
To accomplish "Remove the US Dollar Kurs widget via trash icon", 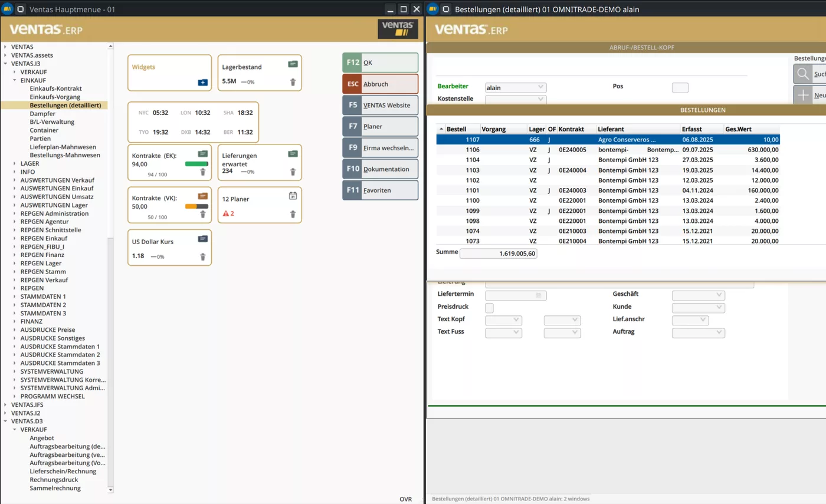I will coord(202,256).
